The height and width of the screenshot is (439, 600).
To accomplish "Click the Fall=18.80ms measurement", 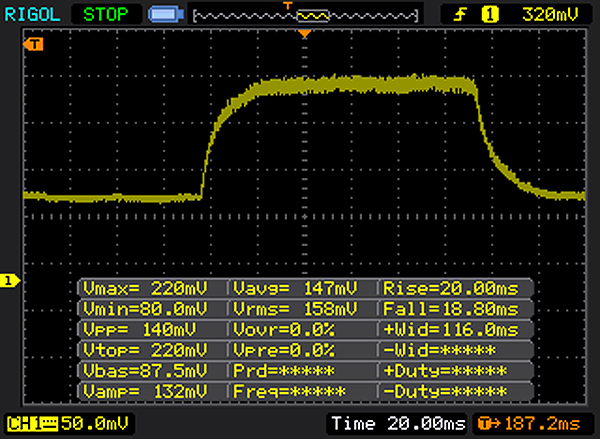I will [451, 308].
